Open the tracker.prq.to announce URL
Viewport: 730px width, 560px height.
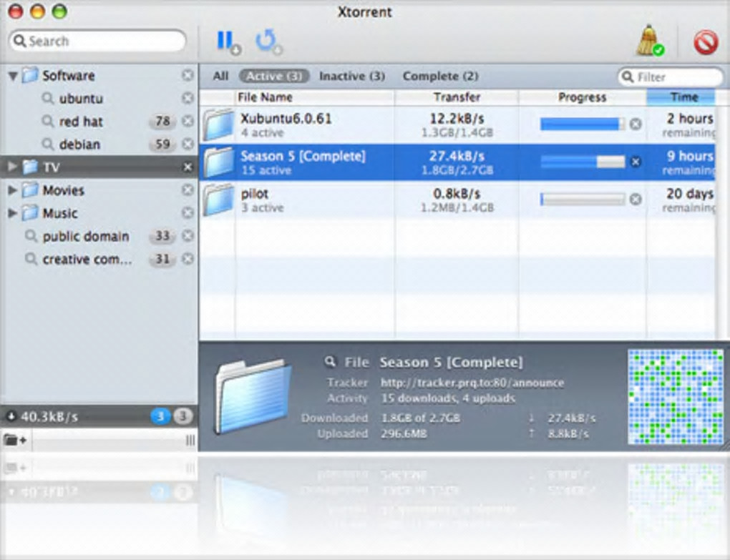[472, 383]
